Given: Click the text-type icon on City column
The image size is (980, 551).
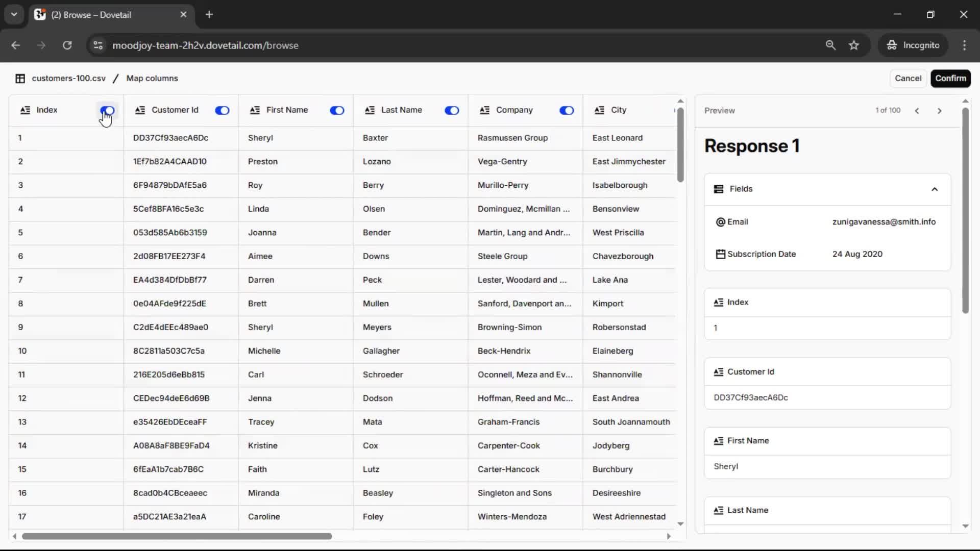Looking at the screenshot, I should tap(599, 110).
